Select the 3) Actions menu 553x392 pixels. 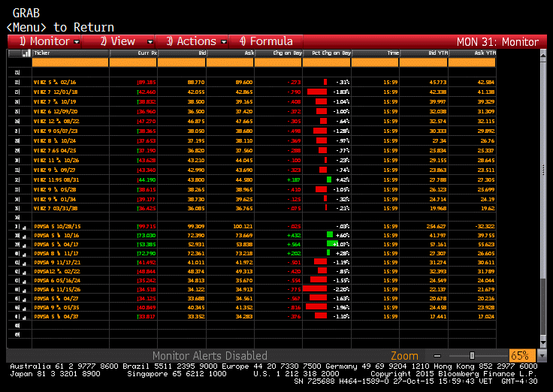point(191,41)
